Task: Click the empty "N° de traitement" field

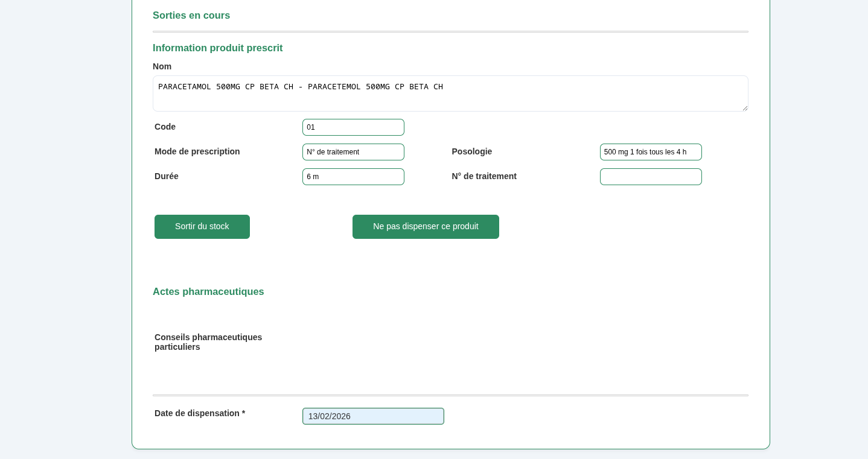Action: pos(651,177)
